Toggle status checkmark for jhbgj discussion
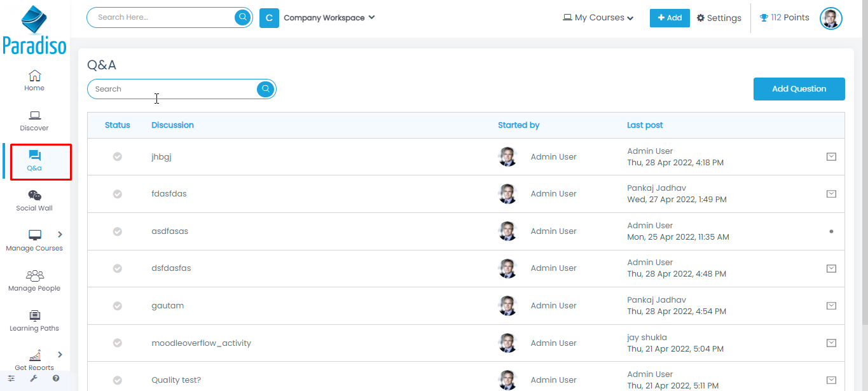This screenshot has width=868, height=391. point(118,156)
